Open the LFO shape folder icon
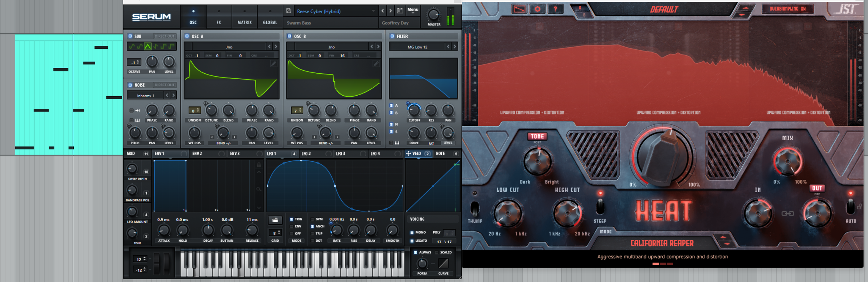 point(275,220)
